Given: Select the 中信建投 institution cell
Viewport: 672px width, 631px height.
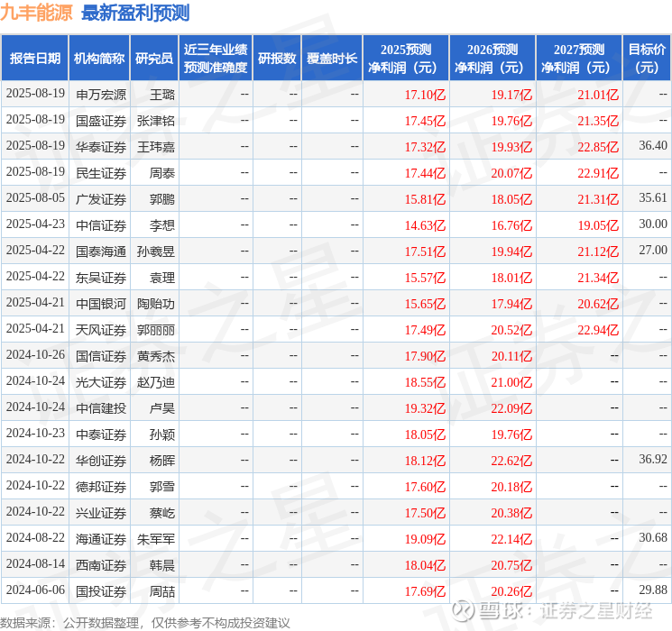Looking at the screenshot, I should 101,408.
